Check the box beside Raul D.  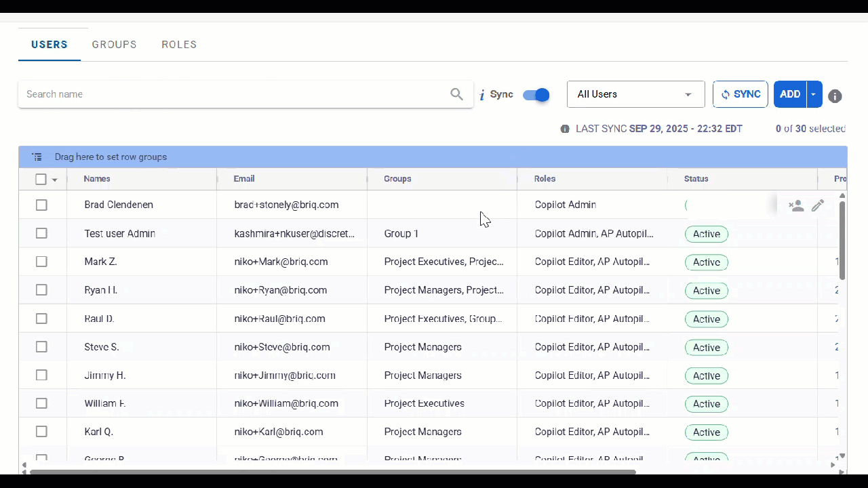coord(41,319)
